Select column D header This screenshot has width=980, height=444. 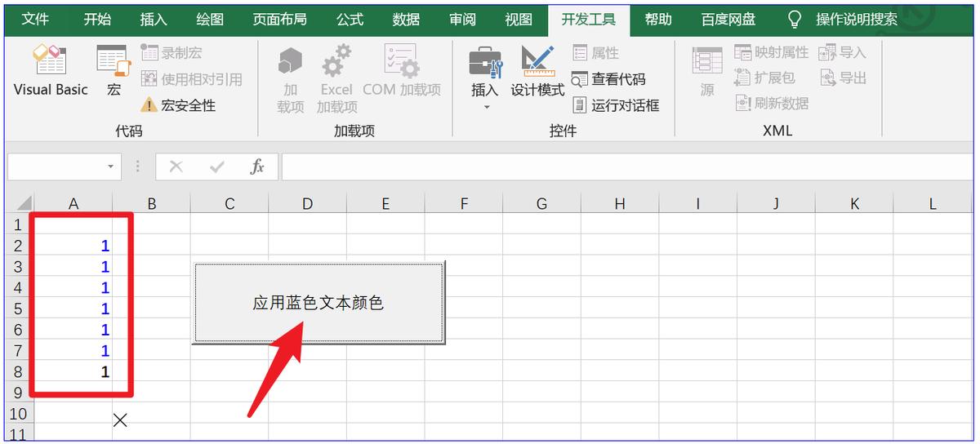click(x=307, y=204)
